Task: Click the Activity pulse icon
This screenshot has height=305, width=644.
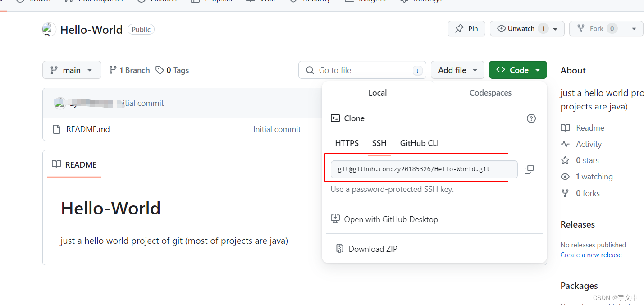Action: pos(565,144)
